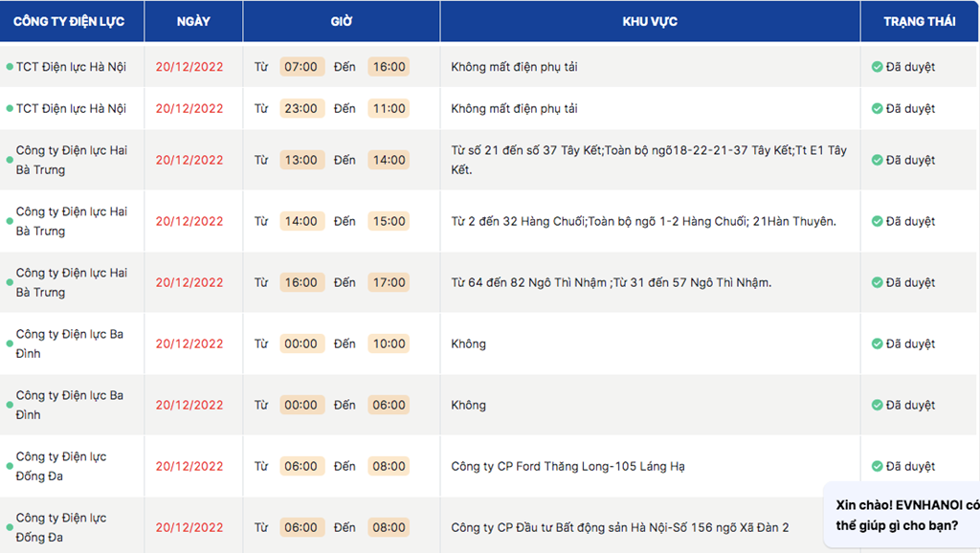
Task: Click approved check icon in Ngô Thì Nhậm row
Action: click(877, 282)
